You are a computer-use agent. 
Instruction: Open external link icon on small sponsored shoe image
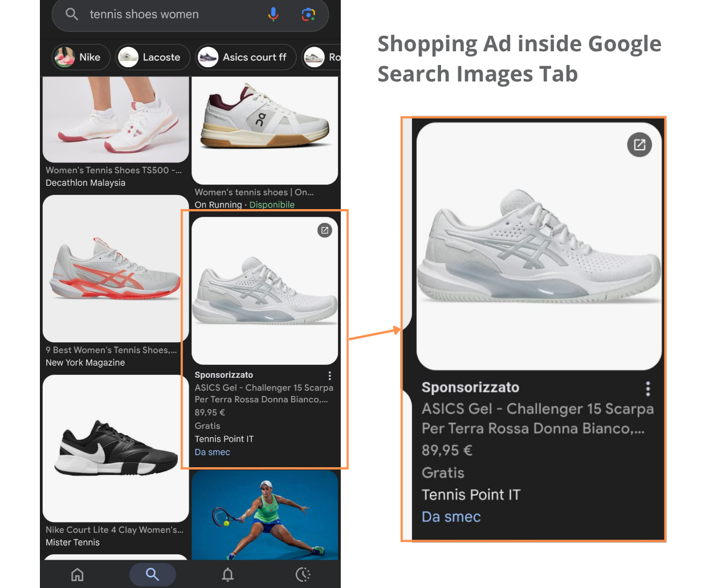click(325, 230)
